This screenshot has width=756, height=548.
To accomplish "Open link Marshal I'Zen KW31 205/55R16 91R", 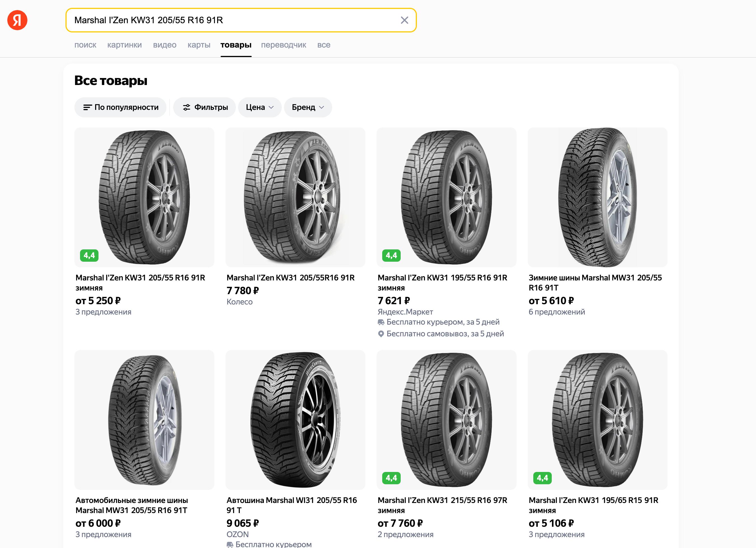I will 291,278.
